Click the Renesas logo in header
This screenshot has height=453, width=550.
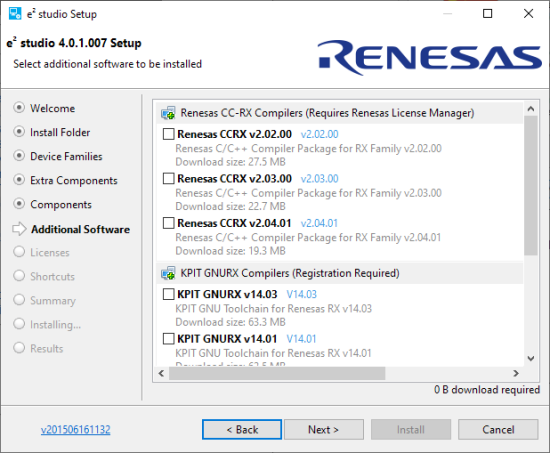pos(430,58)
